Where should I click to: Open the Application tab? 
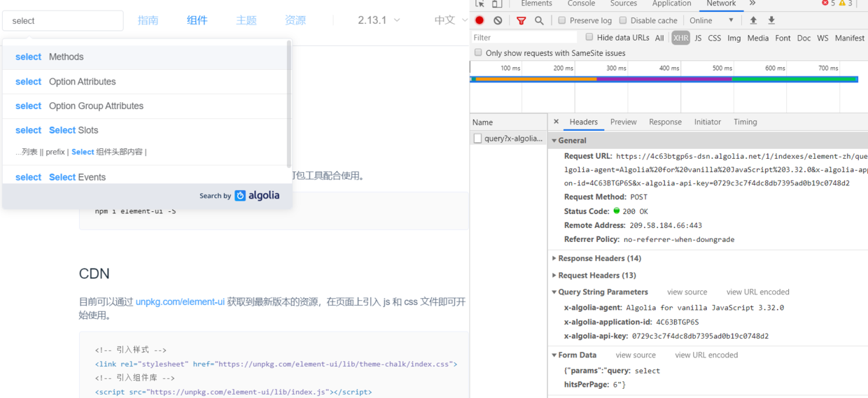click(671, 3)
